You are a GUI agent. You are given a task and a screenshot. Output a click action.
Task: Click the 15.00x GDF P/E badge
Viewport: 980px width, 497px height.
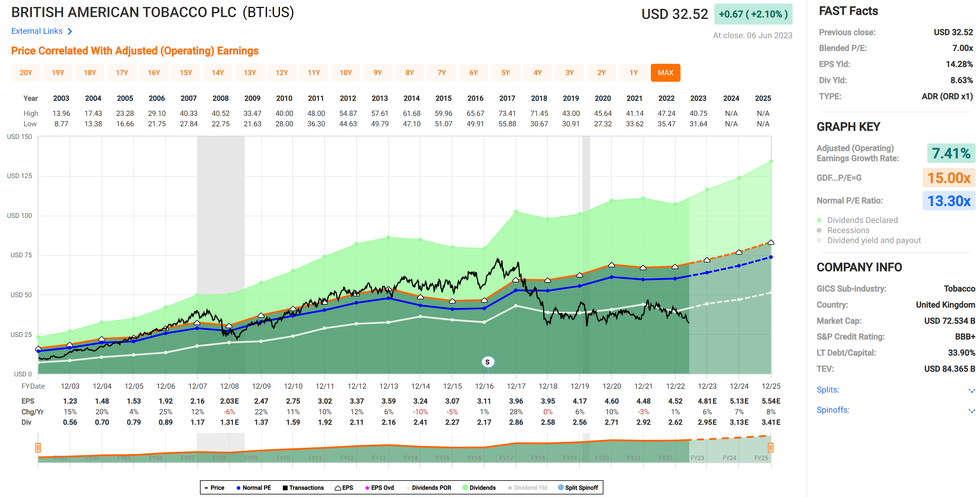click(948, 177)
